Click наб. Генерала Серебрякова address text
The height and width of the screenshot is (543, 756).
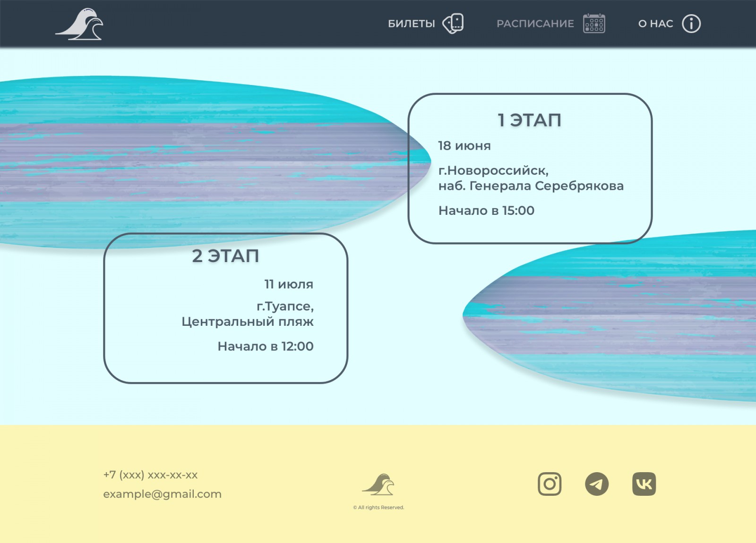(x=531, y=186)
